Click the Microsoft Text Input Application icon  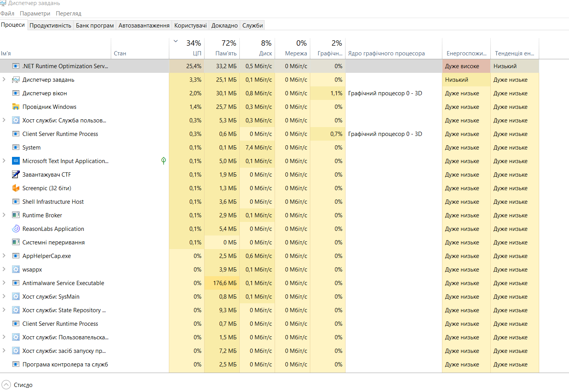16,161
